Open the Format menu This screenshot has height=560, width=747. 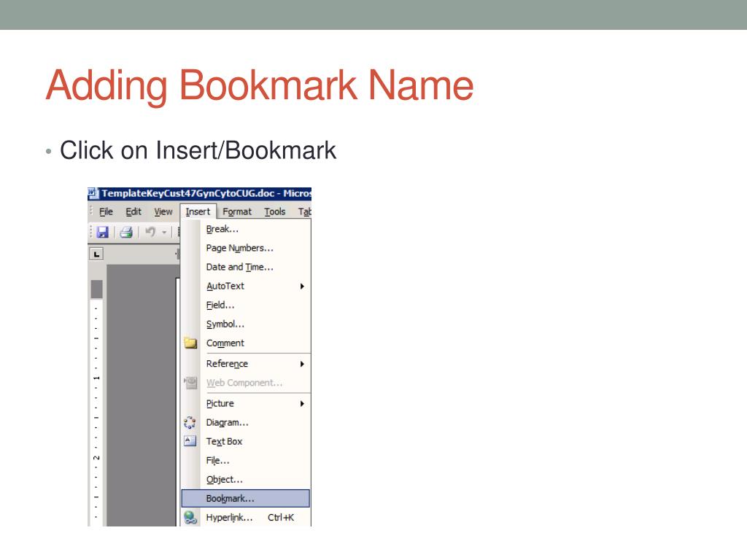pyautogui.click(x=237, y=211)
